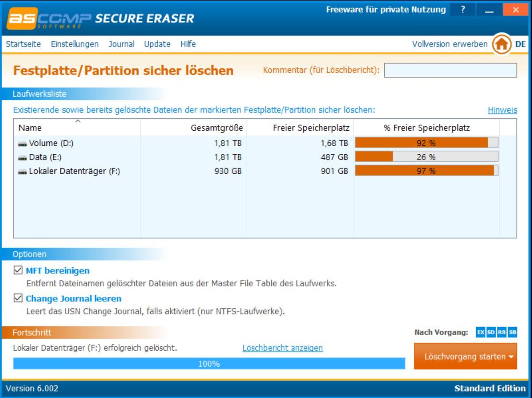
Task: Click the 26 % free space bar
Action: [426, 157]
